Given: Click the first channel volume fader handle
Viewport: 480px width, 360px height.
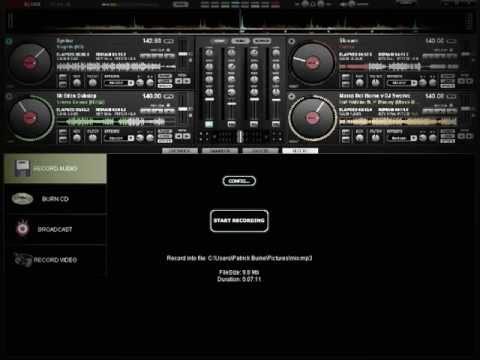Looking at the screenshot, I should (x=209, y=99).
